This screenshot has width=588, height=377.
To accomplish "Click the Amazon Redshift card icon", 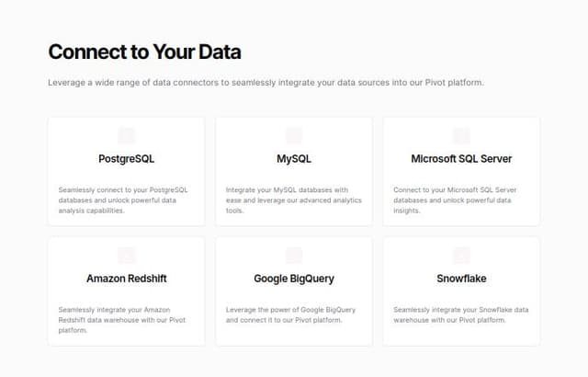I will tap(127, 256).
